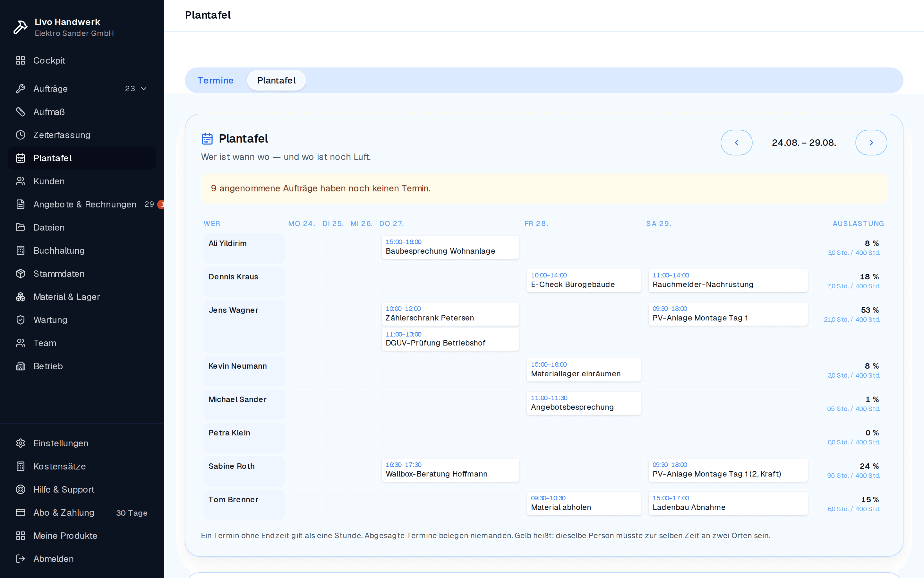The width and height of the screenshot is (924, 578).
Task: Click the Betrieb building icon
Action: pos(21,366)
